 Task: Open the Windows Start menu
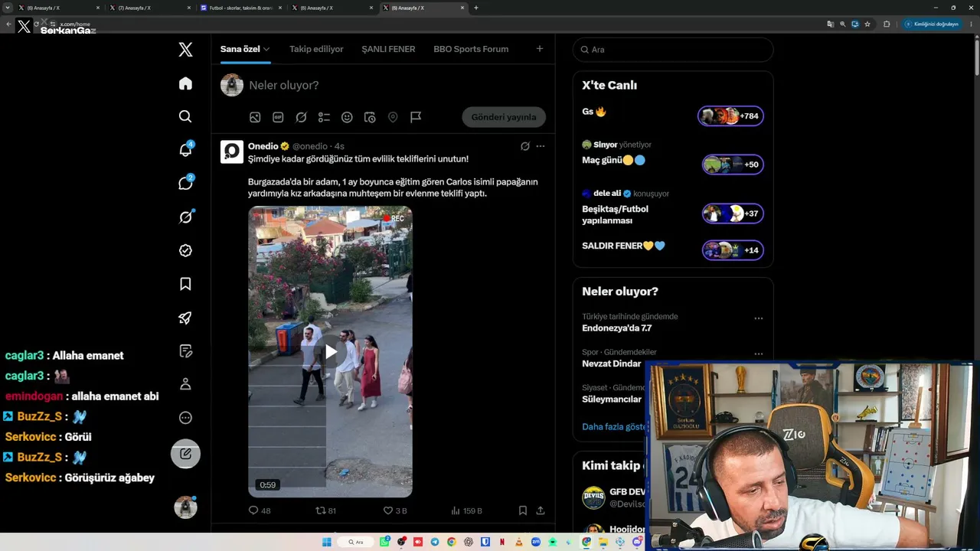tap(327, 542)
